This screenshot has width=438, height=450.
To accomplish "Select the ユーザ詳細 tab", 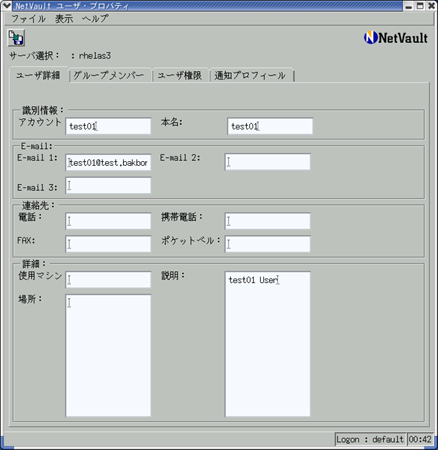I will coord(38,75).
